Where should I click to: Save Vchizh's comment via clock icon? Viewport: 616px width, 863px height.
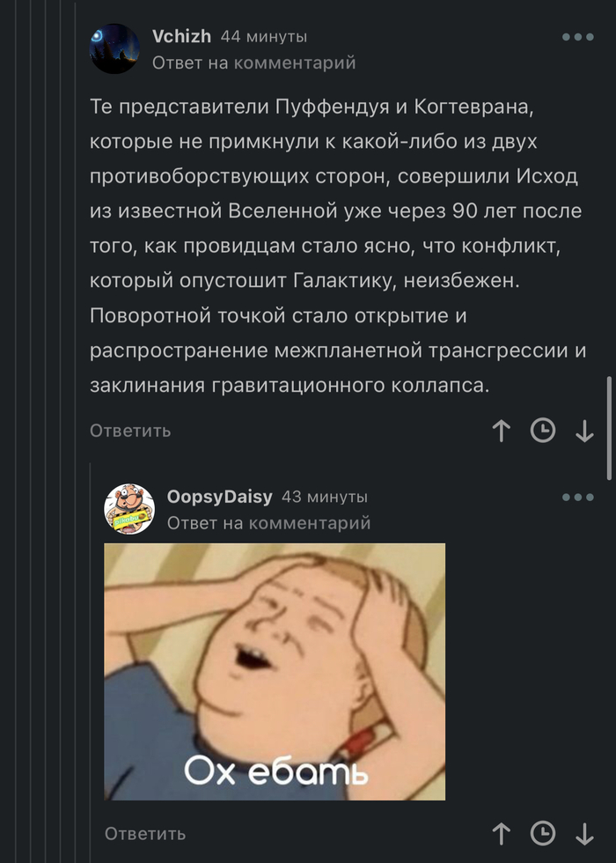click(543, 431)
